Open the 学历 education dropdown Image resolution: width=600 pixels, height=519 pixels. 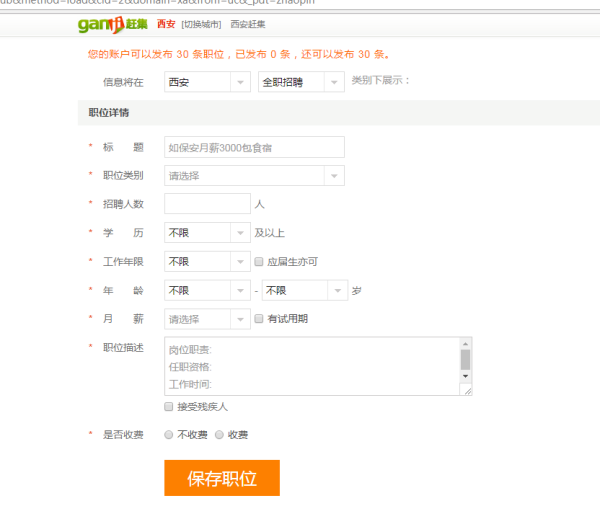(207, 233)
